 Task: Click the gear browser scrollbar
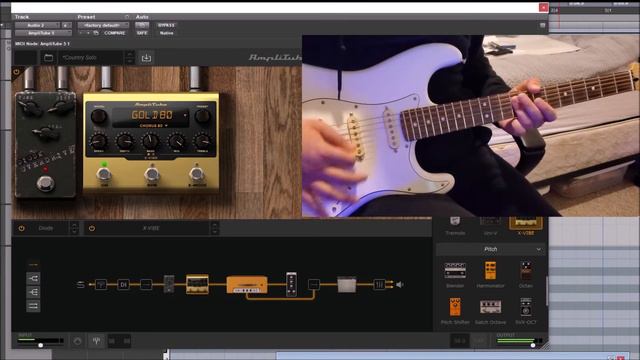(x=547, y=290)
